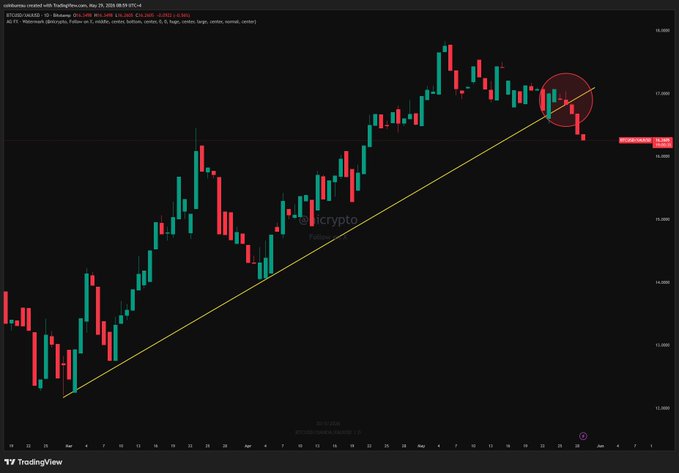This screenshot has height=473, width=679.
Task: Click the Jun label on the time axis
Action: click(600, 446)
